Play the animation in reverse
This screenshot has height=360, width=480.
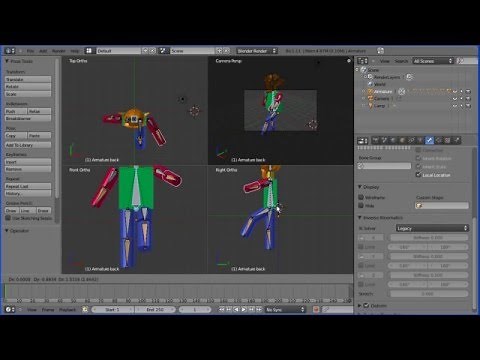click(x=236, y=310)
